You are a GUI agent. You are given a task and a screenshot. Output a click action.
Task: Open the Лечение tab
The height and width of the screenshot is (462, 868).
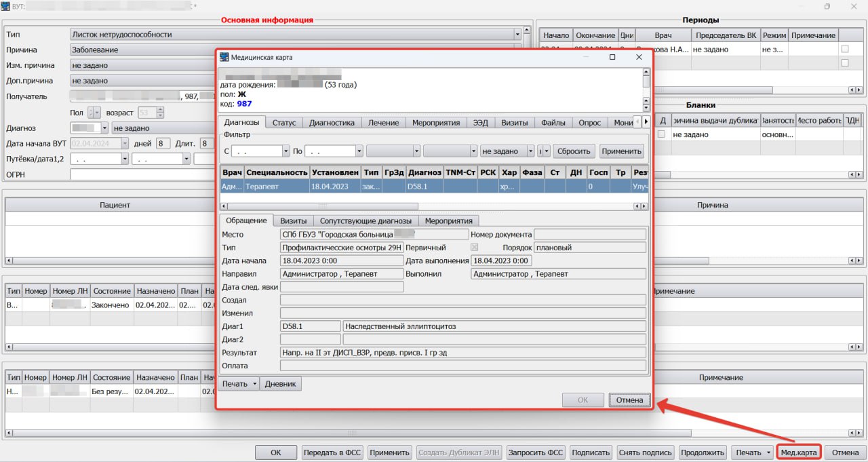point(384,123)
